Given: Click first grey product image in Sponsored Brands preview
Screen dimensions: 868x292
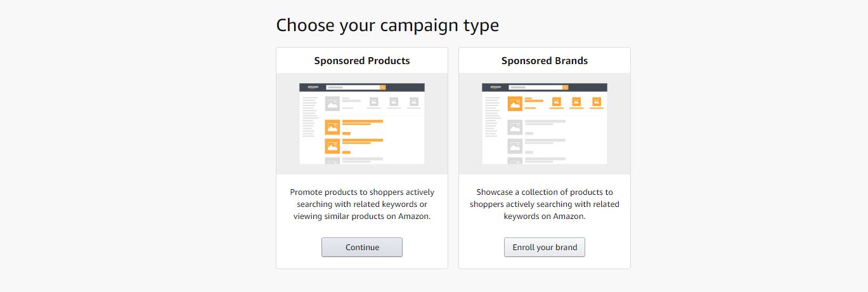Looking at the screenshot, I should [515, 127].
